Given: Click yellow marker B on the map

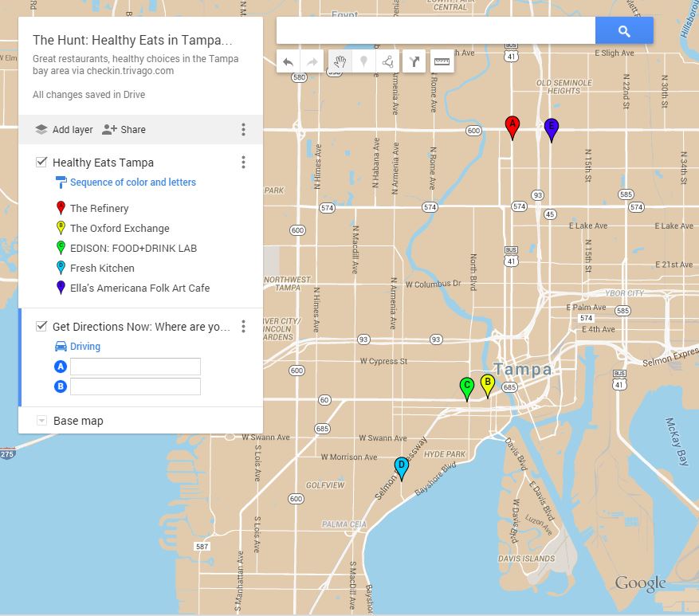Looking at the screenshot, I should coord(488,386).
